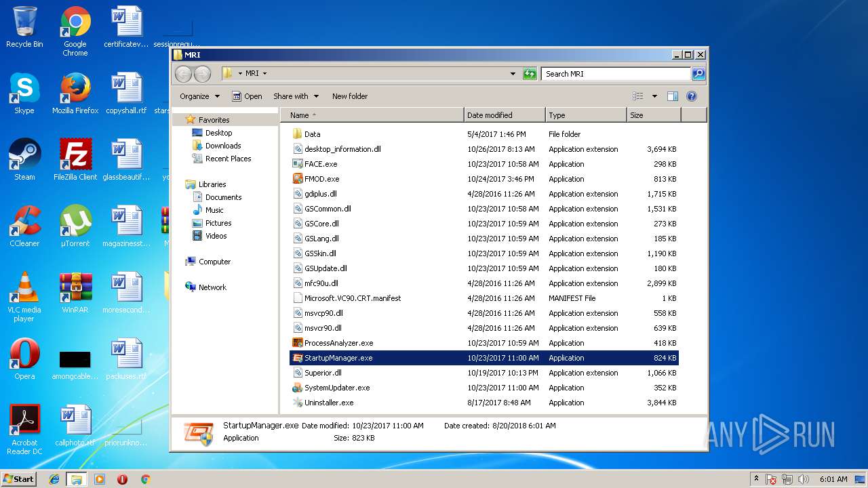Open Internet Explorer from taskbar
The height and width of the screenshot is (488, 868).
tap(54, 479)
